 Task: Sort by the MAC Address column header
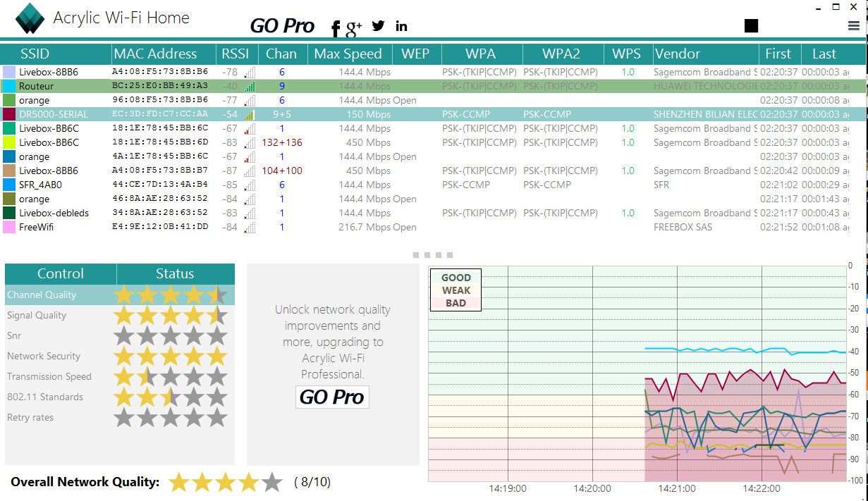pos(164,54)
